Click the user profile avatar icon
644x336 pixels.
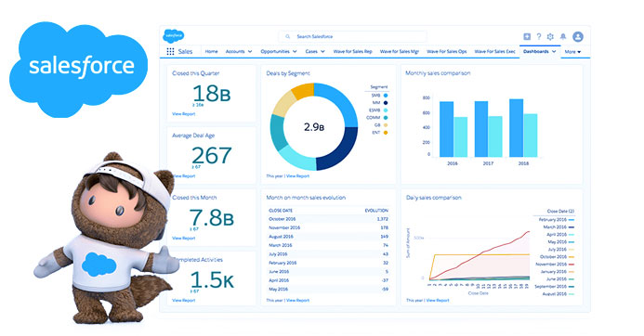point(578,36)
